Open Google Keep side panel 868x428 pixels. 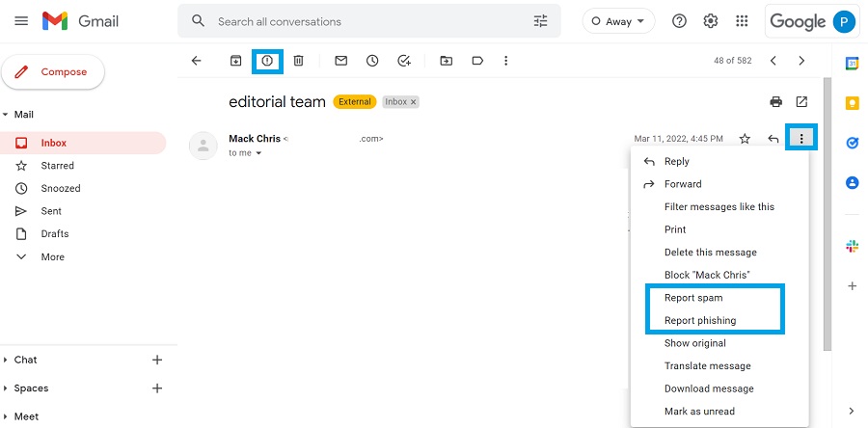click(x=852, y=103)
